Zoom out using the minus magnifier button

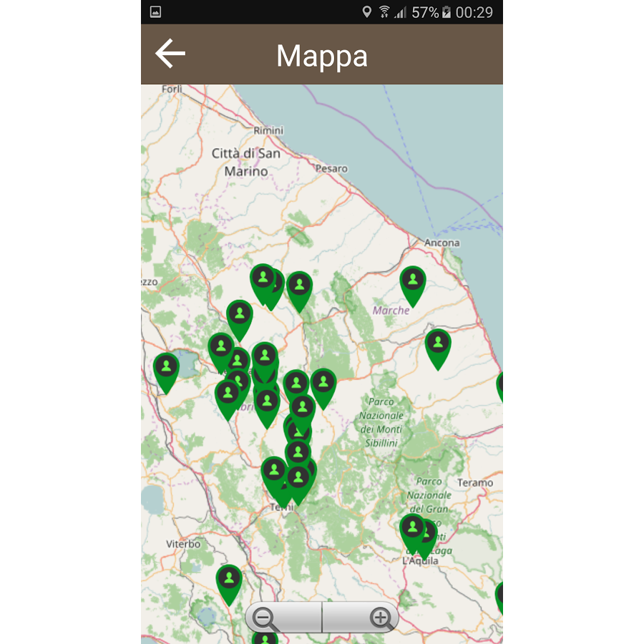click(265, 618)
